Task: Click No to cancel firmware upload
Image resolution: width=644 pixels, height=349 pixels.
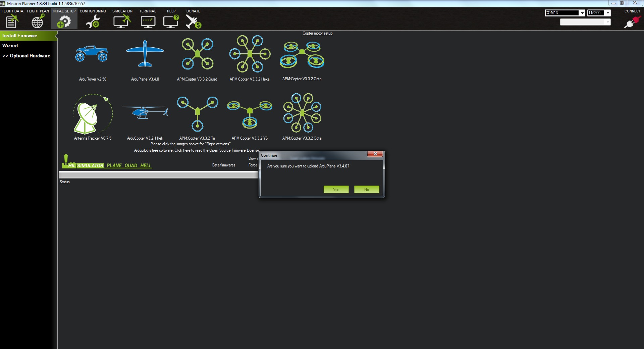Action: (367, 190)
